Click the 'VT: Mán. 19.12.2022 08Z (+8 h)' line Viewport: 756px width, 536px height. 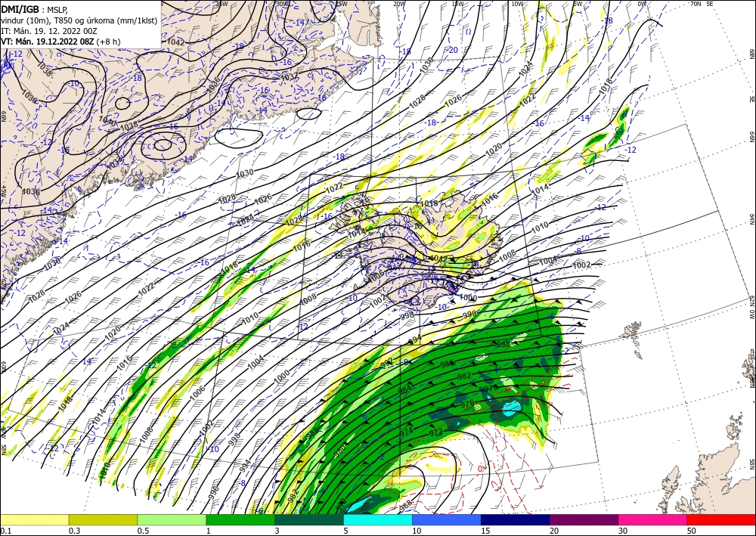[60, 42]
